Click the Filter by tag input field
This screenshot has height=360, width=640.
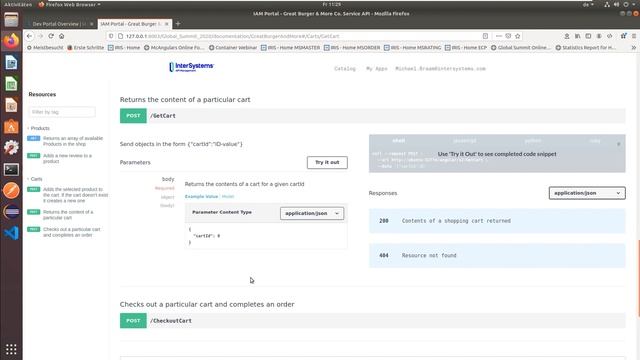click(x=62, y=112)
